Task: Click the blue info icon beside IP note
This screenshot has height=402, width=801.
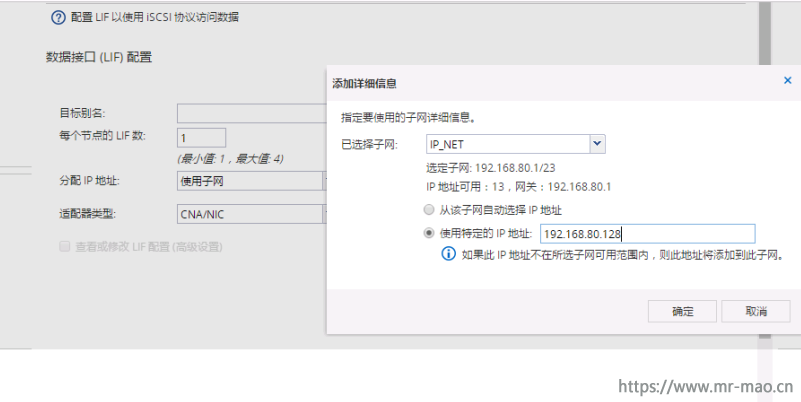Action: (x=449, y=254)
